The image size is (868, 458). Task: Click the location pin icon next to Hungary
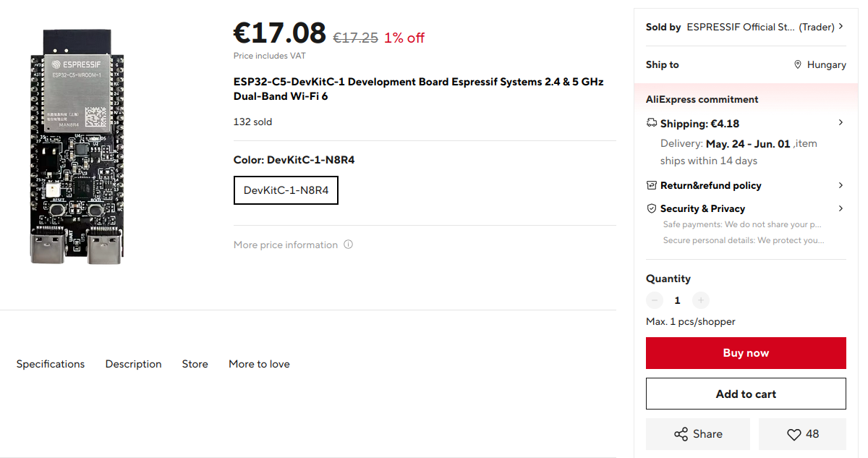798,64
